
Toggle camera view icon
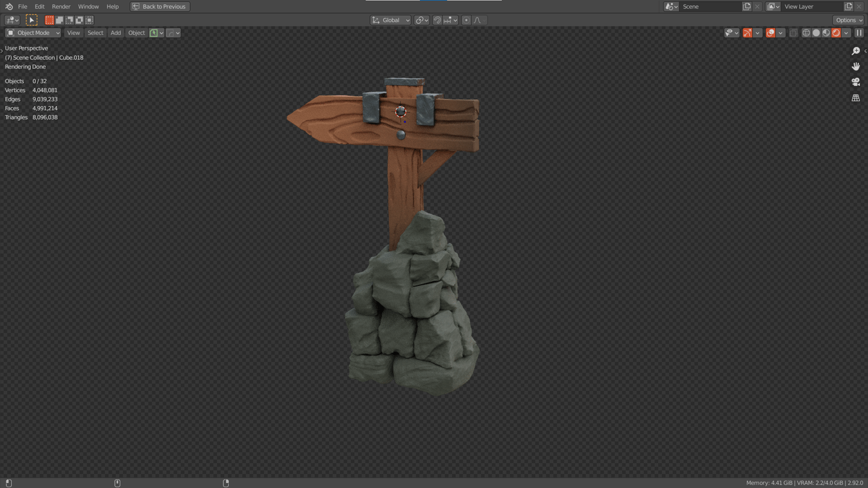856,82
